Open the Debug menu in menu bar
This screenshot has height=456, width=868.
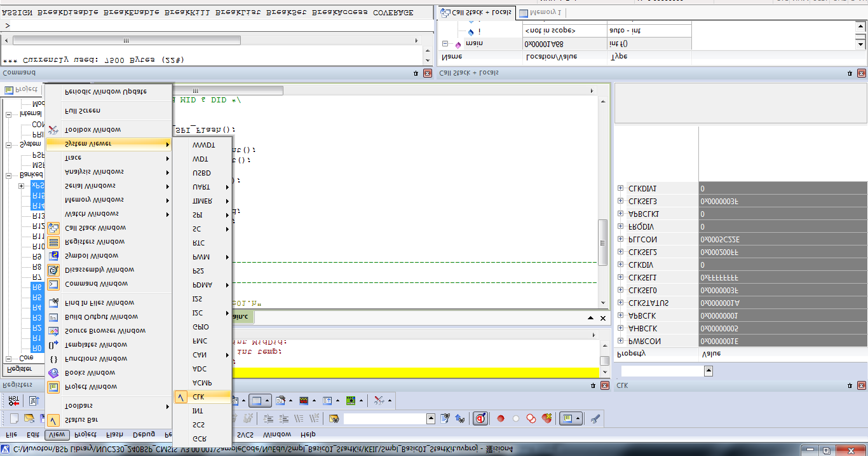click(x=144, y=435)
